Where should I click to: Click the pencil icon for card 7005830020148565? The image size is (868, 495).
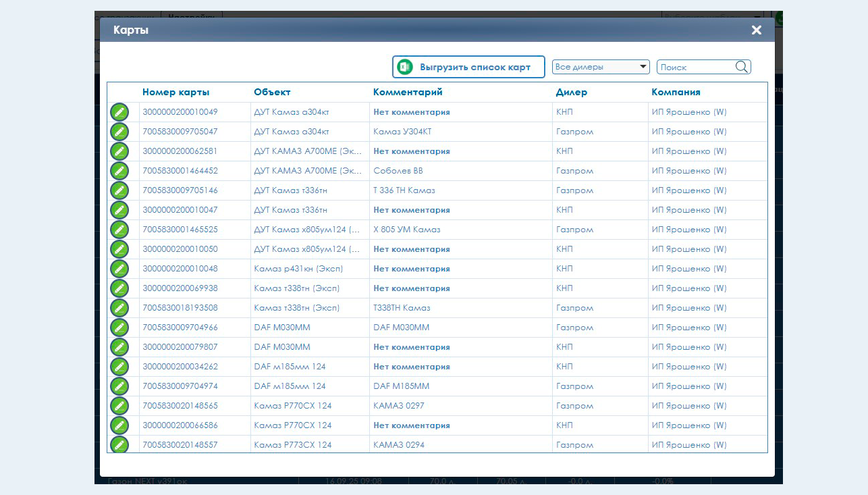(x=119, y=406)
